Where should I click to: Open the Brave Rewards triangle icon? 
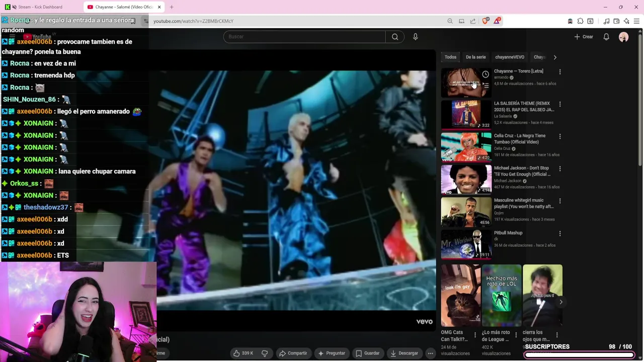click(497, 21)
